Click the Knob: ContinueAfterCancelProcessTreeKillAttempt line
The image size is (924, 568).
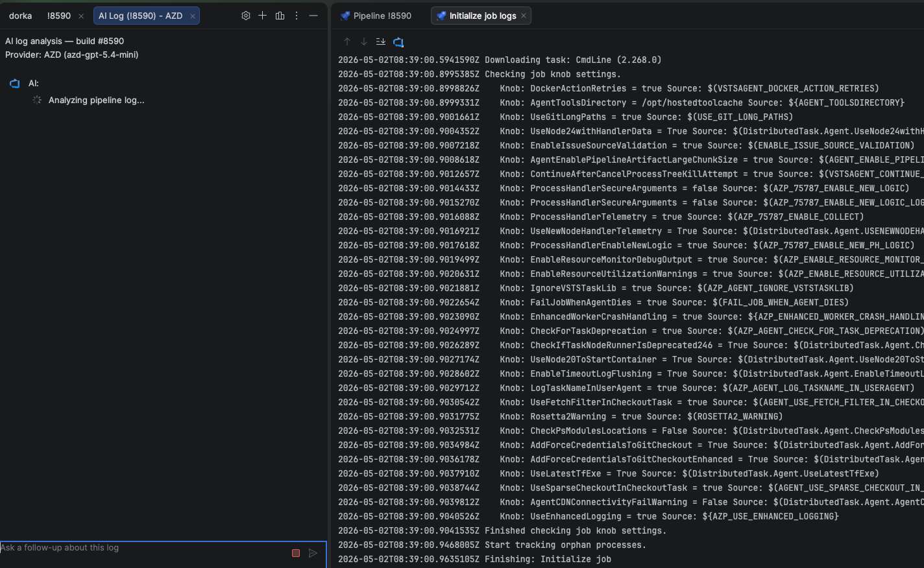coord(631,174)
